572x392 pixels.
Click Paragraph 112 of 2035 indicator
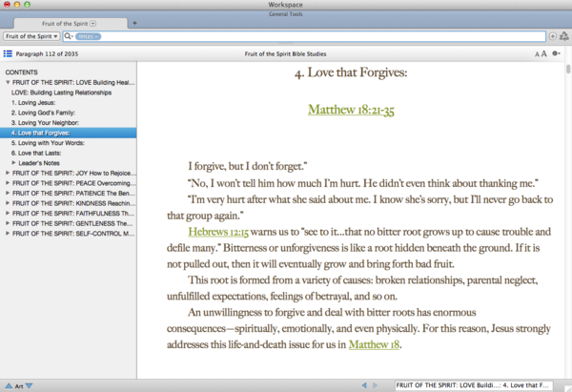(x=47, y=53)
